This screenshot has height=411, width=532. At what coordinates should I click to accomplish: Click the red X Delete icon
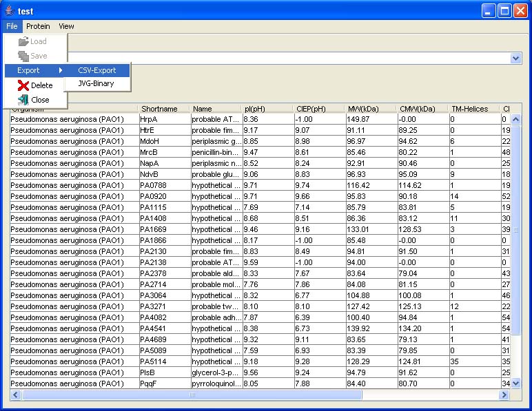click(x=23, y=85)
